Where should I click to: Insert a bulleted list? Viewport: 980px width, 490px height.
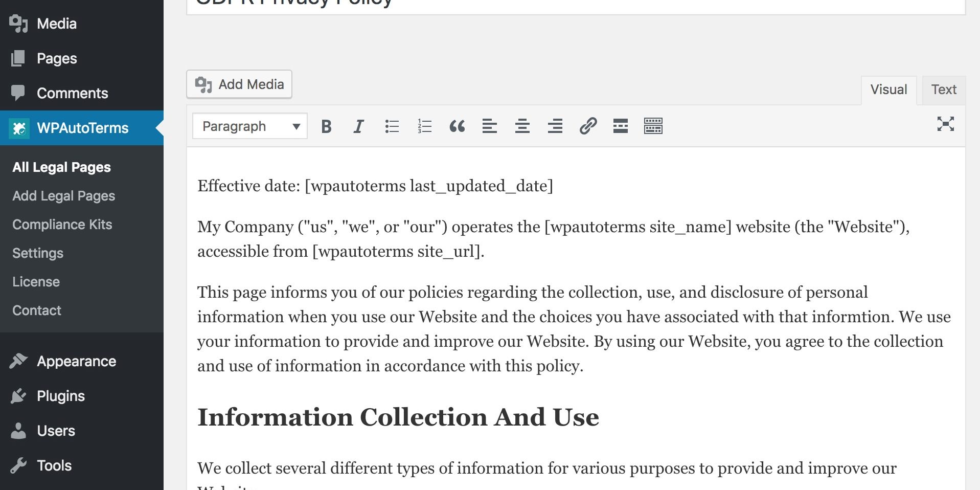[x=392, y=126]
